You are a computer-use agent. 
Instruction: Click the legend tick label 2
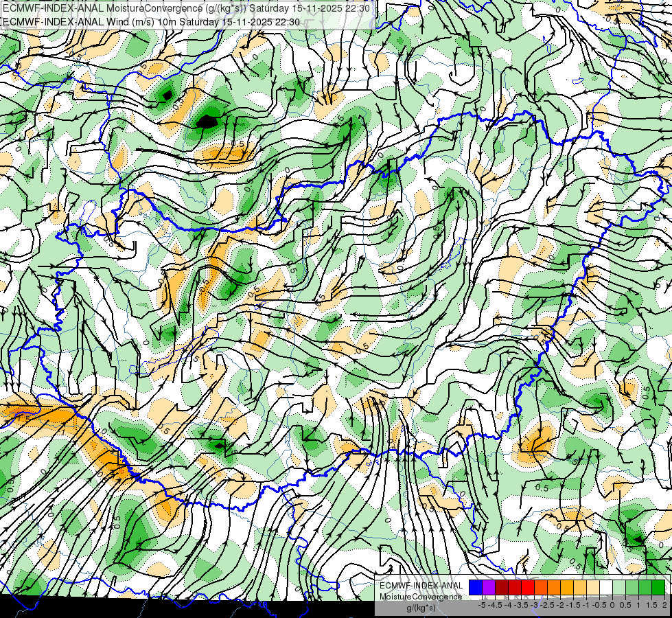click(x=664, y=605)
